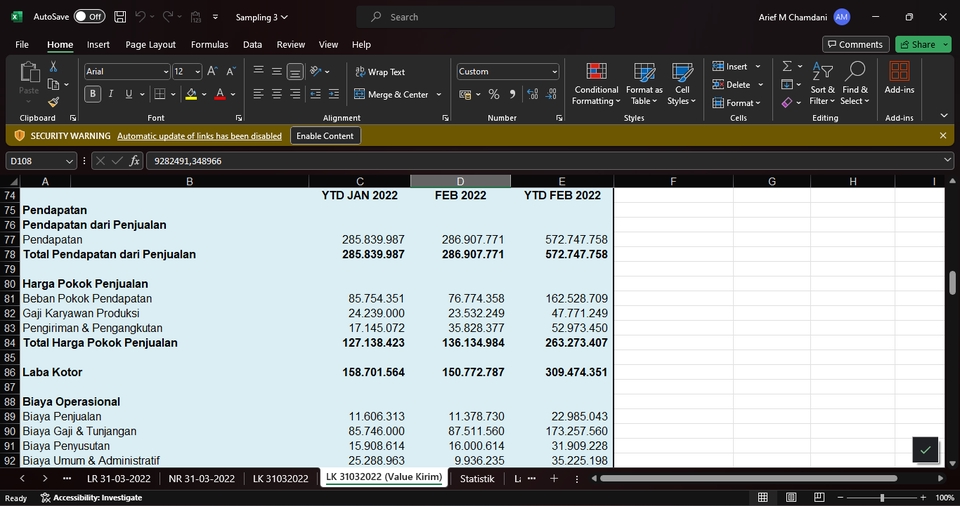This screenshot has width=960, height=506.
Task: Click the Redo arrow icon
Action: (x=168, y=17)
